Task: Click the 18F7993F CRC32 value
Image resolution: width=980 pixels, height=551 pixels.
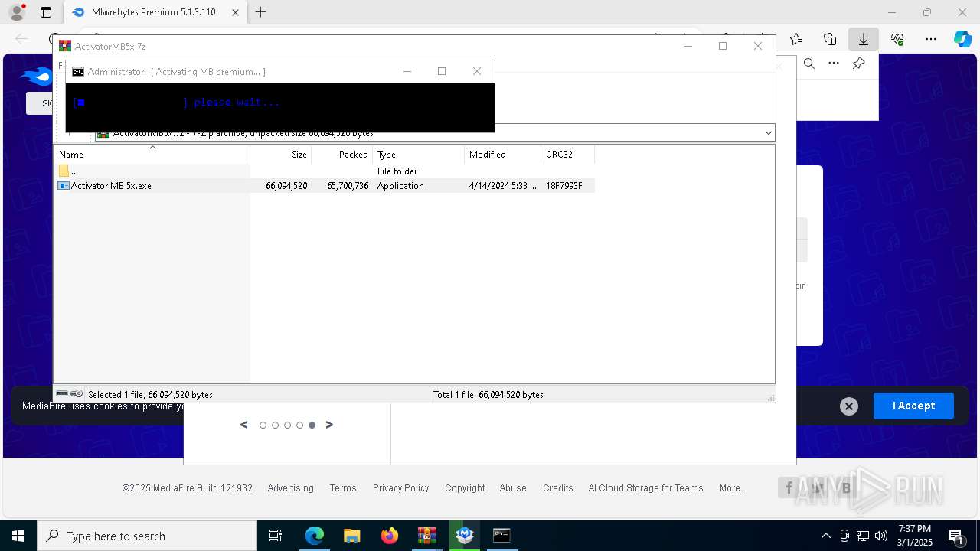Action: [564, 186]
